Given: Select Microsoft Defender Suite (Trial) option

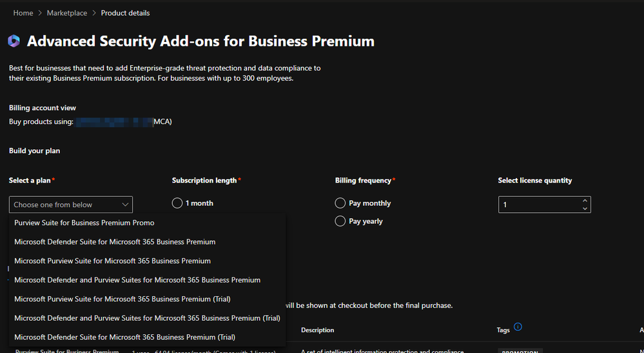Looking at the screenshot, I should coord(124,337).
